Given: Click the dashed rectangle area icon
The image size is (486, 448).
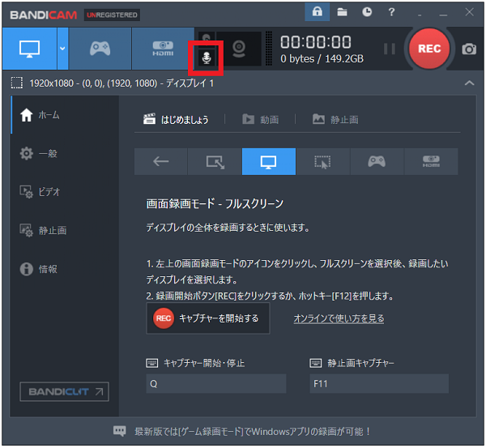Looking at the screenshot, I should (17, 83).
